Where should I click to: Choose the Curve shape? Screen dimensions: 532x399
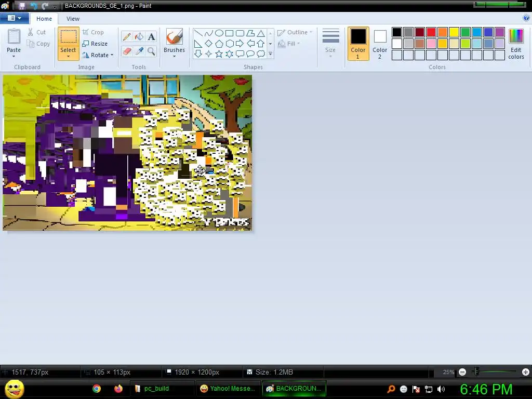[209, 33]
